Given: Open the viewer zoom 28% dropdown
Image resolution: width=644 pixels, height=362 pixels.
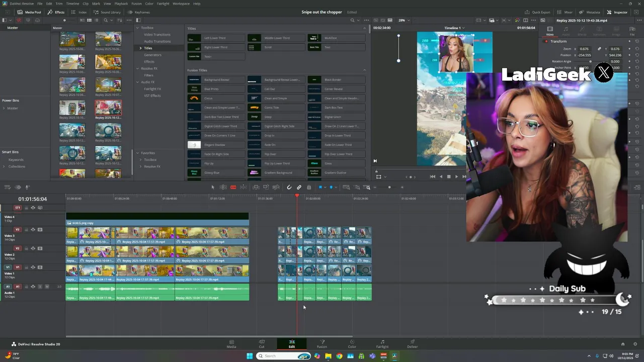Looking at the screenshot, I should coord(404,20).
